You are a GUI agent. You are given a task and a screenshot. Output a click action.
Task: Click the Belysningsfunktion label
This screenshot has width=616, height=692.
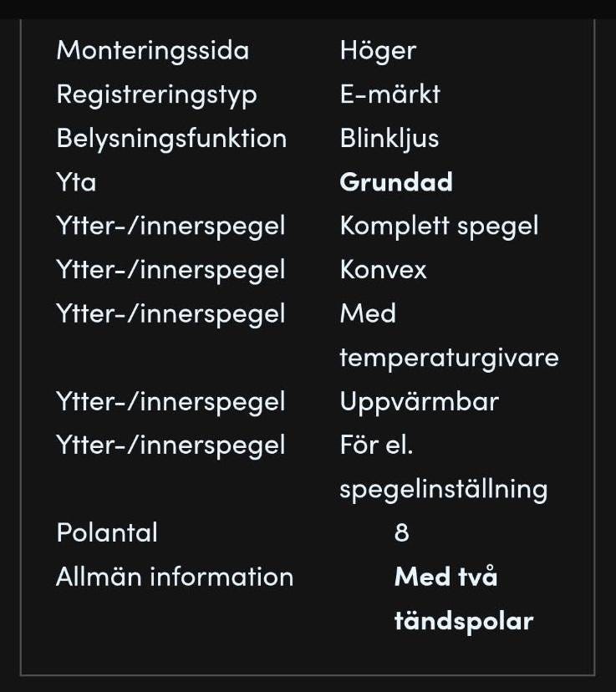coord(171,138)
